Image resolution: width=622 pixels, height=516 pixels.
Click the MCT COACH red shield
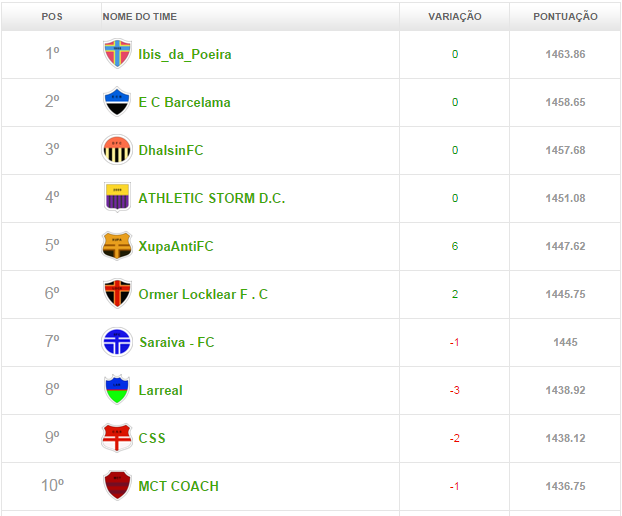(117, 486)
